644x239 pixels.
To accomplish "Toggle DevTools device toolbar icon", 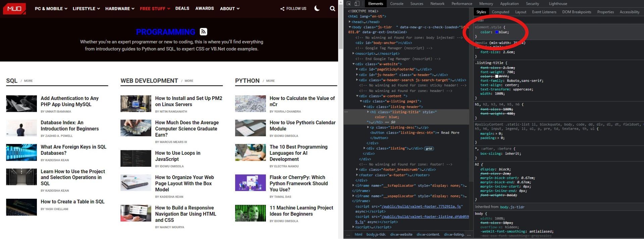I will 357,4.
